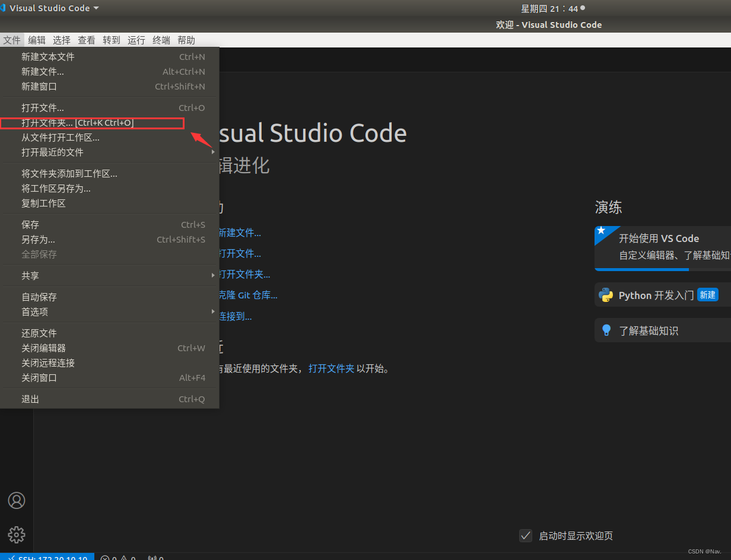Expand the 首选项 submenu

coord(110,311)
